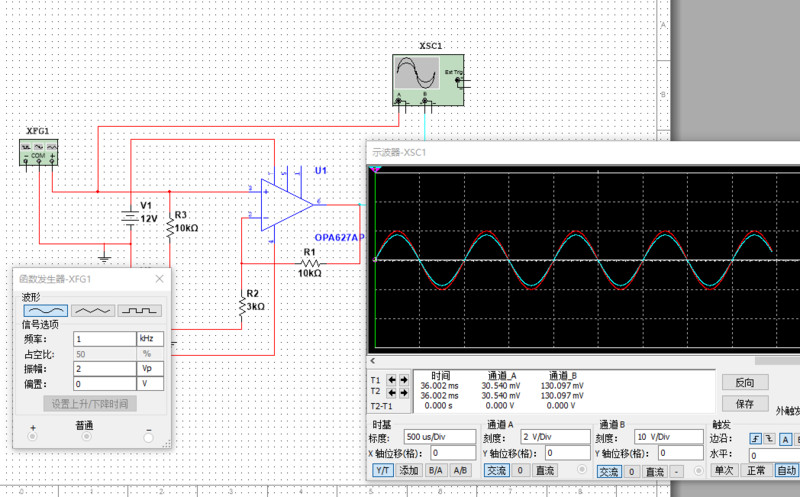800x497 pixels.
Task: Click the 反向 (Reverse) button
Action: click(744, 382)
